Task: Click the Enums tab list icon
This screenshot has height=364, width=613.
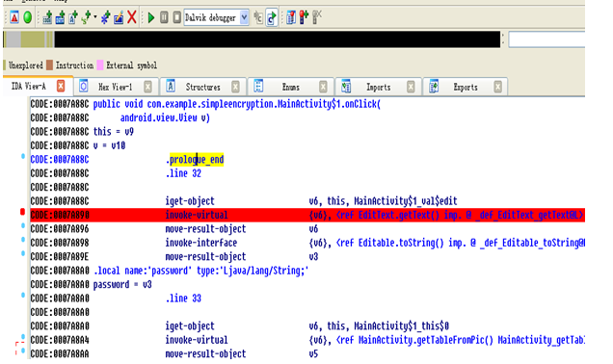Action: coord(258,87)
